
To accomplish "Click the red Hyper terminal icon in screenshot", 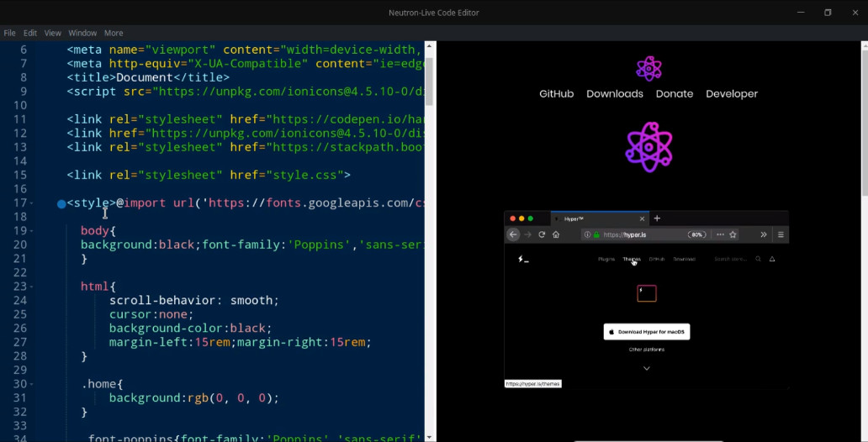I will pos(647,293).
